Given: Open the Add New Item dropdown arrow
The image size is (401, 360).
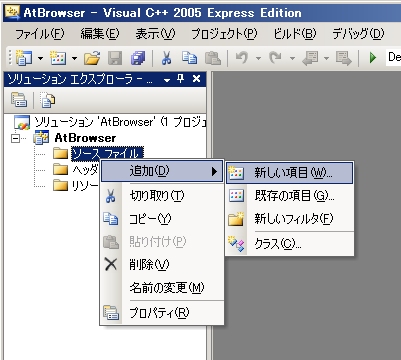Looking at the screenshot, I should (75, 58).
